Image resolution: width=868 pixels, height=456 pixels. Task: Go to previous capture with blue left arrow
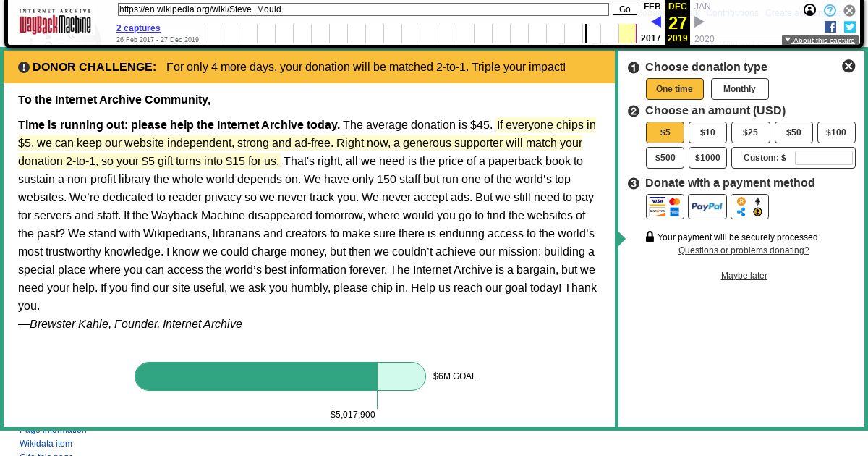click(656, 22)
